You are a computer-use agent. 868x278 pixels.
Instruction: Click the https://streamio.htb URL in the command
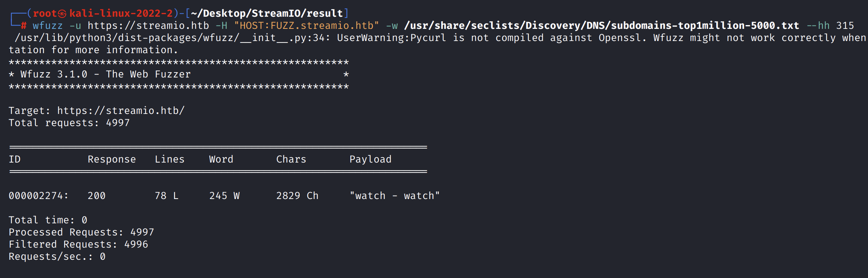coord(148,26)
